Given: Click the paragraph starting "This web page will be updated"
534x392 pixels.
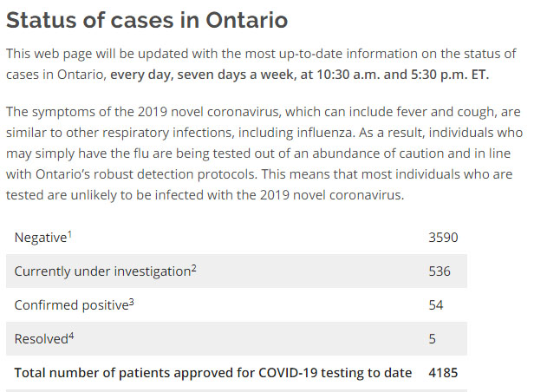Looking at the screenshot, I should (260, 64).
